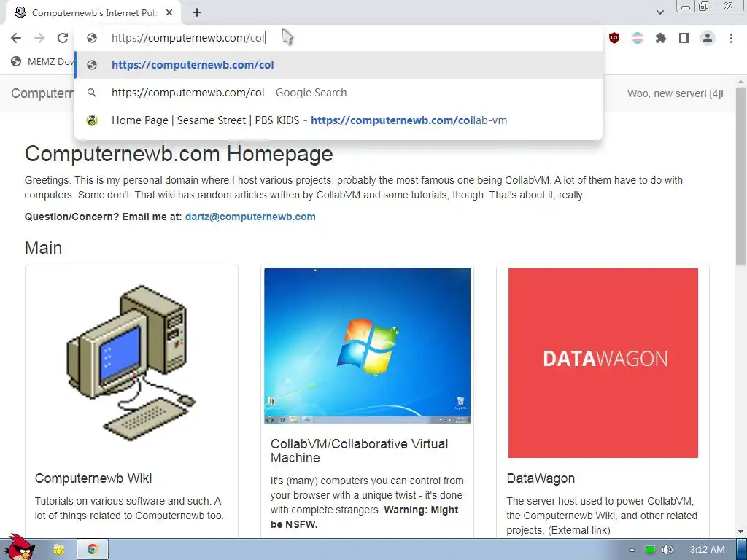Image resolution: width=747 pixels, height=560 pixels.
Task: Click the CollabVM/Collaborative Virtual Machine title
Action: click(x=359, y=451)
